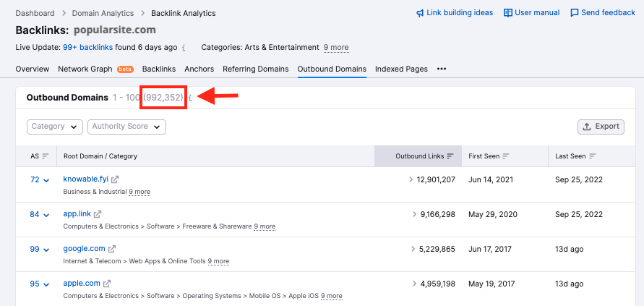644x306 pixels.
Task: Click the AS column sort icon
Action: point(45,156)
